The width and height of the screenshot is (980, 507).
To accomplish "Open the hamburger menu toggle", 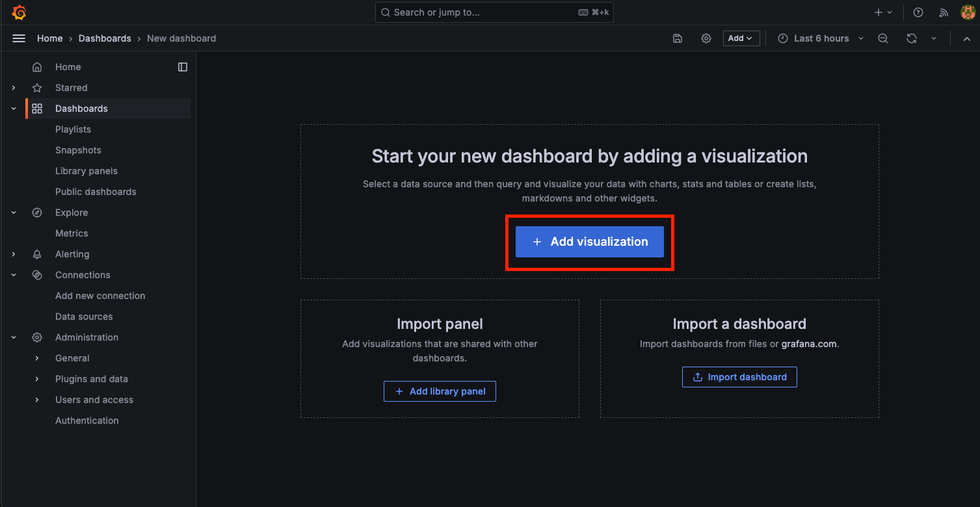I will pos(19,38).
